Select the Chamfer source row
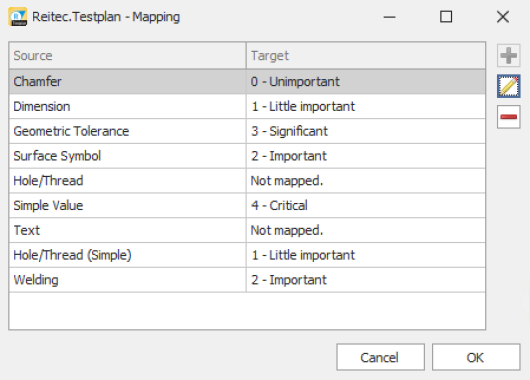Screen dimensions: 530x380 247,82
